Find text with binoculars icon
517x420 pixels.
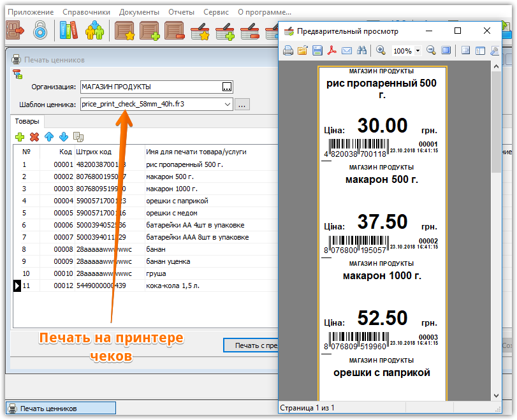[361, 50]
